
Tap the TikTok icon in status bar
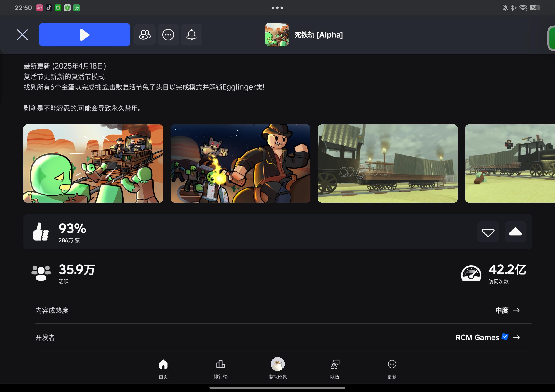49,8
